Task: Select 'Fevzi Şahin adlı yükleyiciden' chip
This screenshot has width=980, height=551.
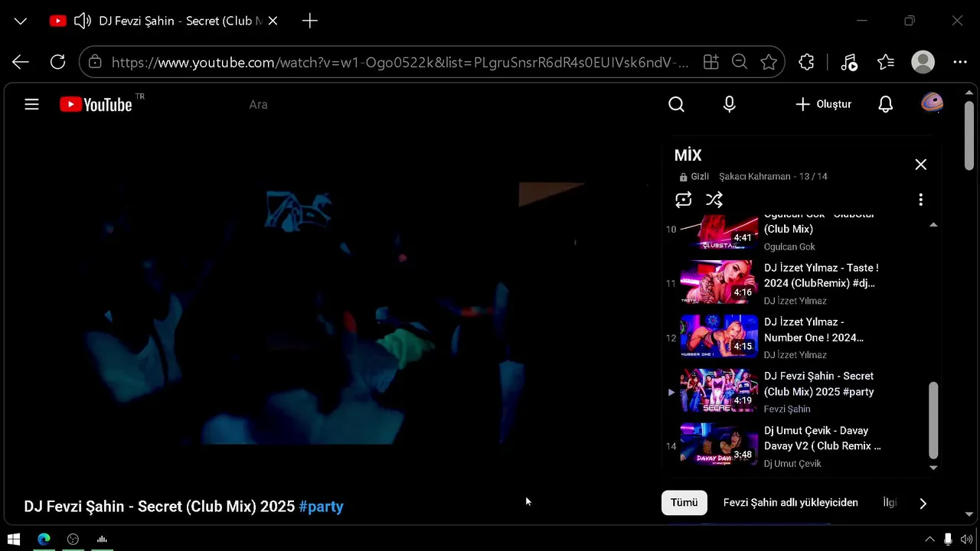Action: (x=790, y=503)
